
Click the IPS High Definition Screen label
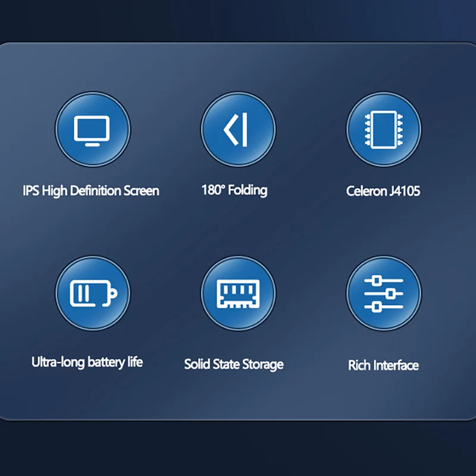pyautogui.click(x=91, y=191)
